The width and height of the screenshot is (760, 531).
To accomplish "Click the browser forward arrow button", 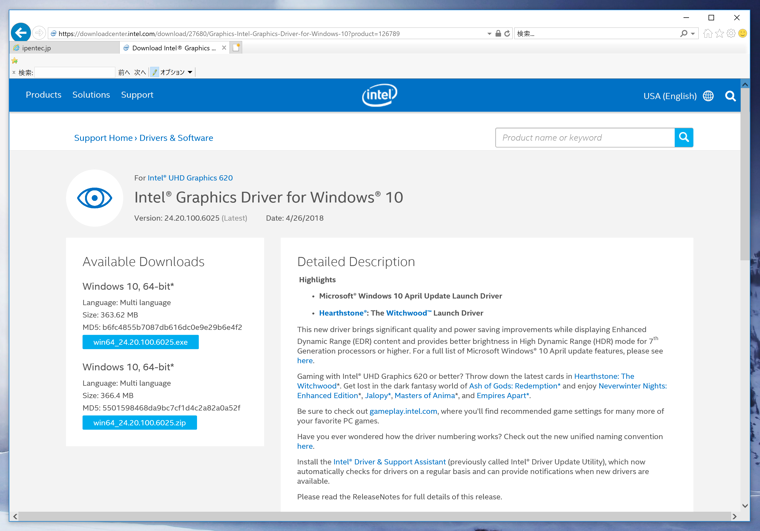I will point(39,33).
